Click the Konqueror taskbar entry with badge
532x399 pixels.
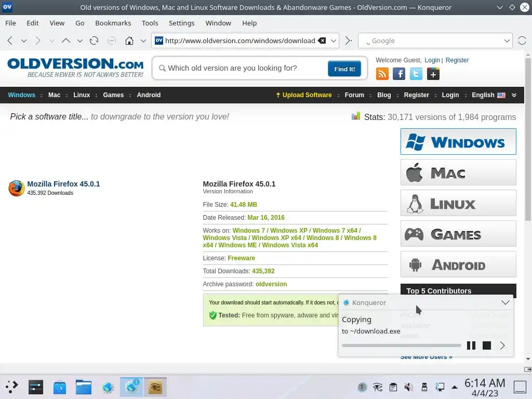131,387
